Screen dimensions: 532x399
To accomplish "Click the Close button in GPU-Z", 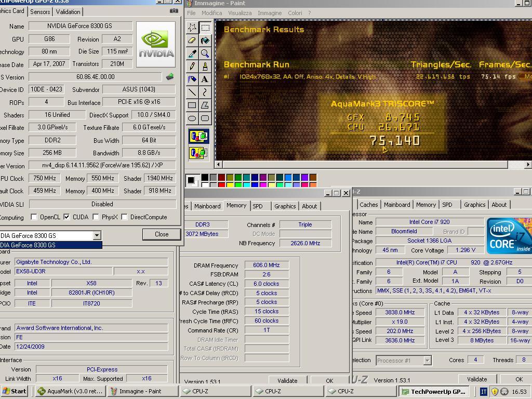I will [162, 234].
